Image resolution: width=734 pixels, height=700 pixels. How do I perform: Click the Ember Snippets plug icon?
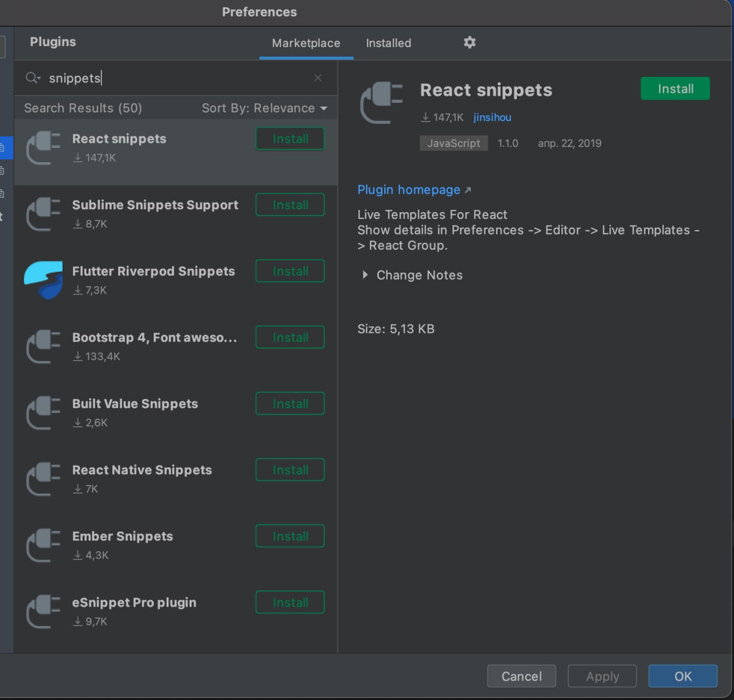[44, 545]
